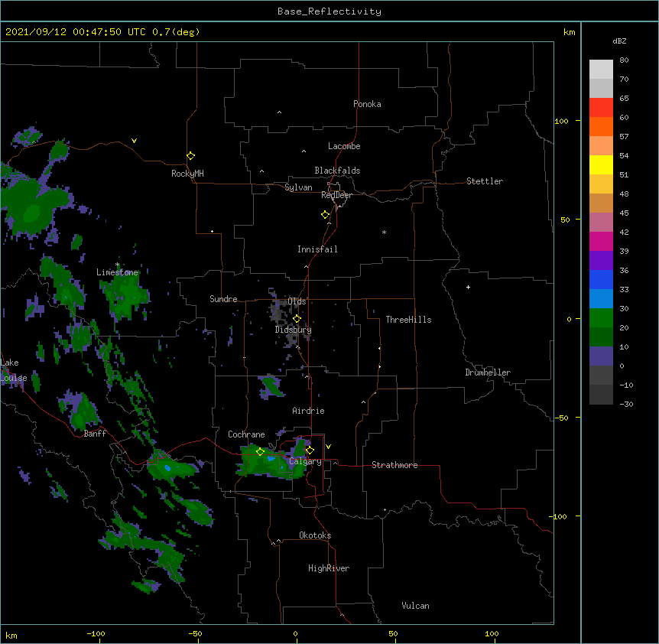
Task: Click the gray clutter echo near Olds
Action: 278,311
